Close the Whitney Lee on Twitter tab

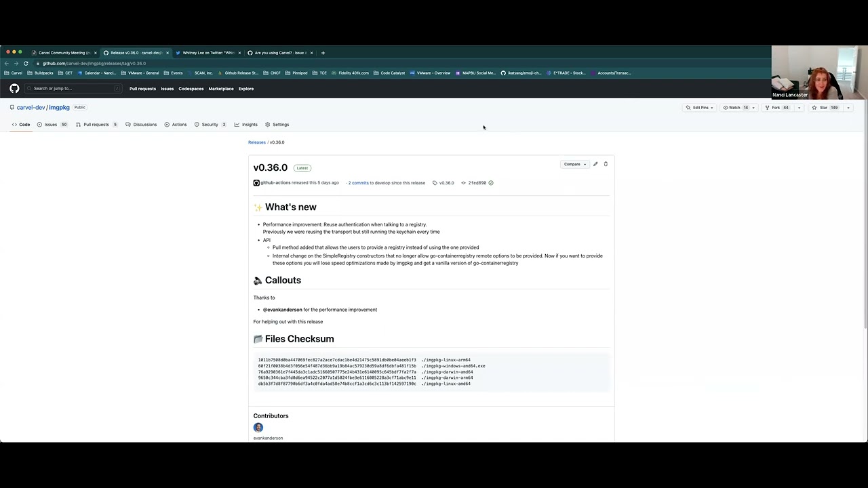[239, 53]
